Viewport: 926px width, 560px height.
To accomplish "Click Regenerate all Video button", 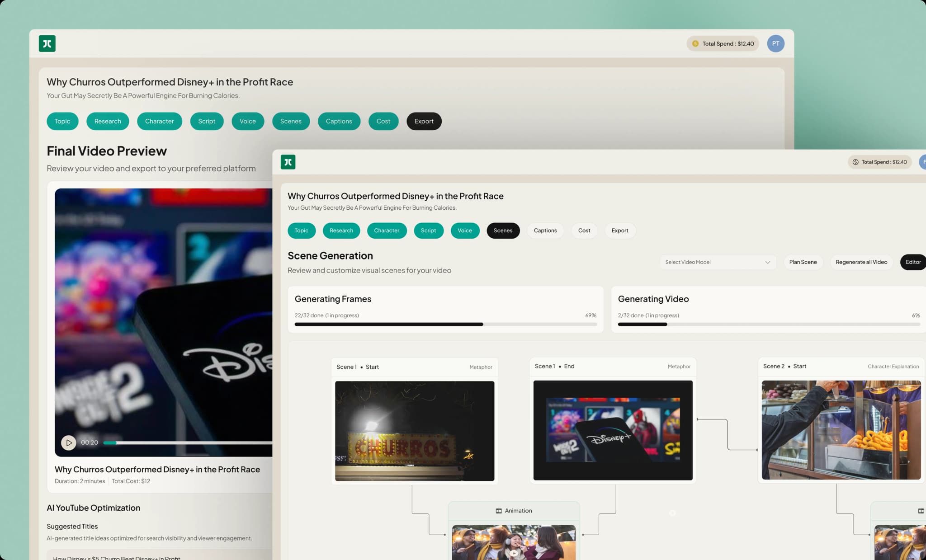I will click(861, 262).
